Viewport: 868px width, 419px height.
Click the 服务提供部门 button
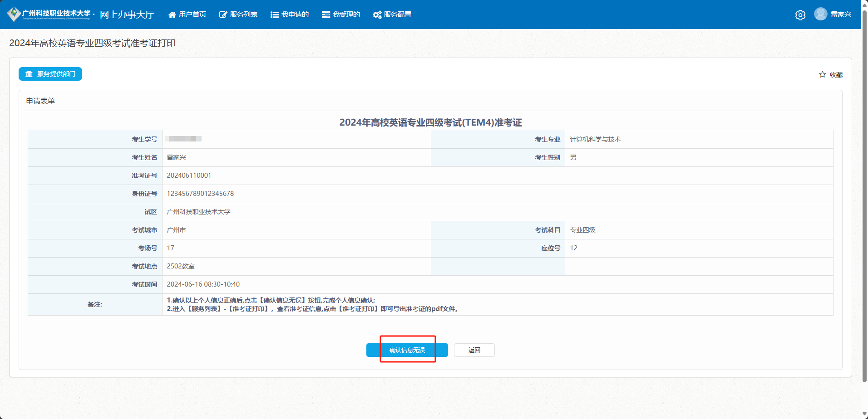pos(50,74)
